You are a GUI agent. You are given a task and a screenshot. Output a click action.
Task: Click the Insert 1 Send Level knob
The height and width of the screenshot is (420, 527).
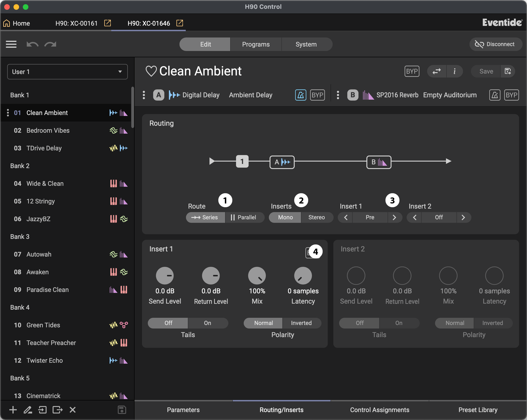coord(165,275)
